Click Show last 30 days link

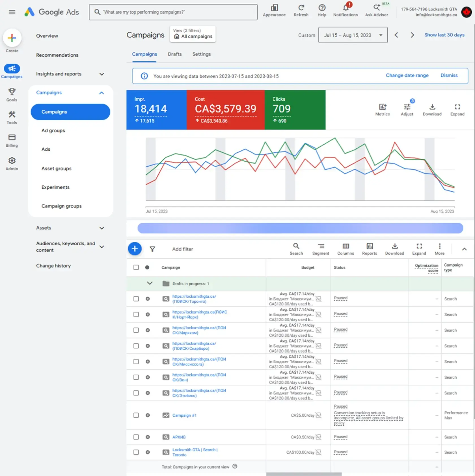pos(444,35)
